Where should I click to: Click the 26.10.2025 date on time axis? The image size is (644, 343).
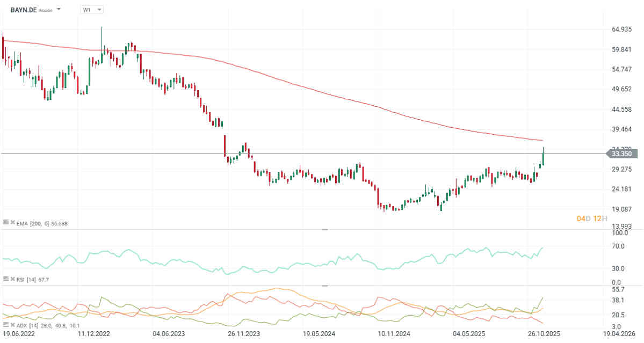point(543,334)
